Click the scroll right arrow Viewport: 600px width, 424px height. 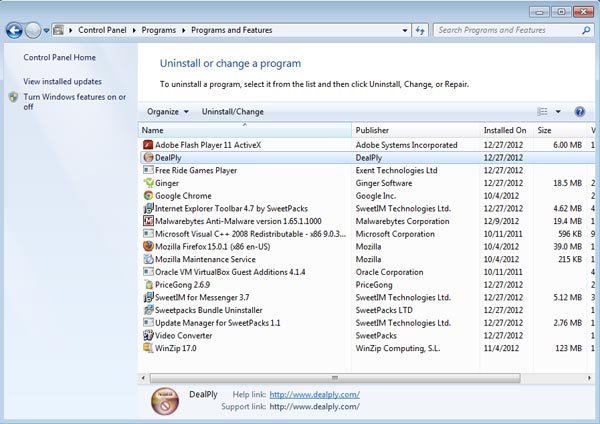[589, 378]
